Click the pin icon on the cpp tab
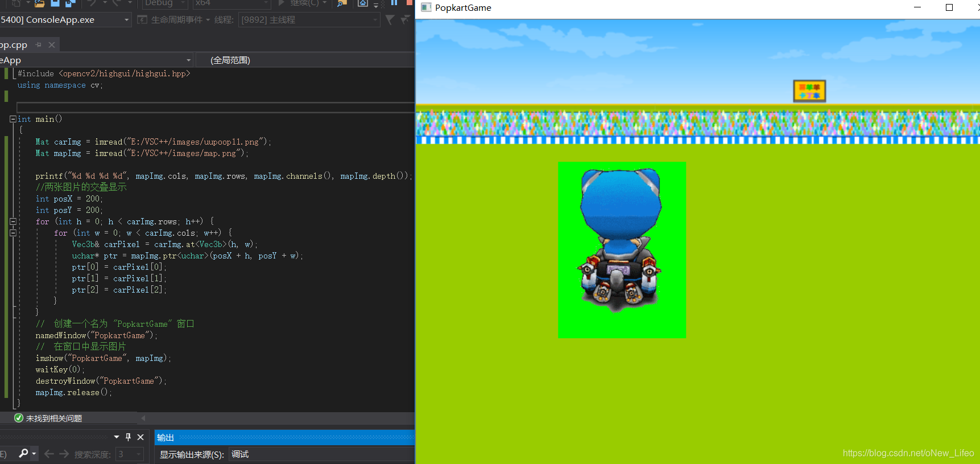Screen dimensions: 980x464 click(x=39, y=45)
